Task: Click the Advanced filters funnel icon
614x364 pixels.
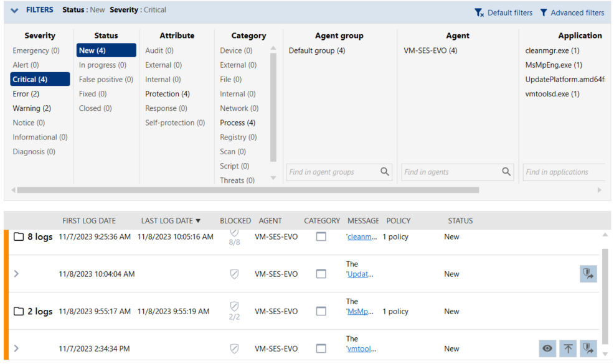Action: (x=544, y=12)
